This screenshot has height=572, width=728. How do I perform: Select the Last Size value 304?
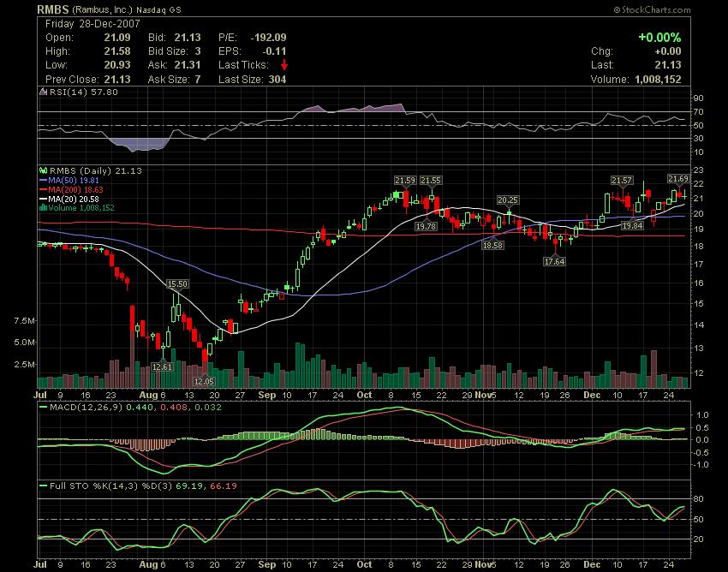(x=277, y=79)
